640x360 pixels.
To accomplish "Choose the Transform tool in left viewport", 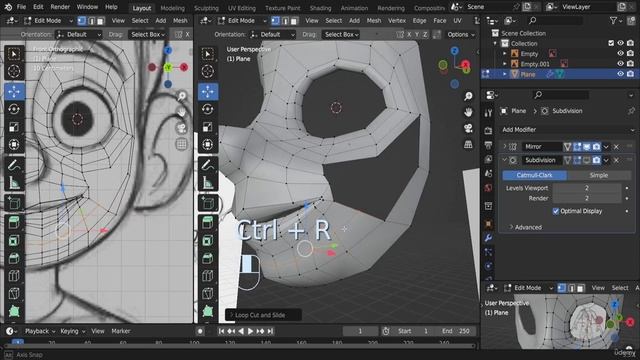I will 14,144.
